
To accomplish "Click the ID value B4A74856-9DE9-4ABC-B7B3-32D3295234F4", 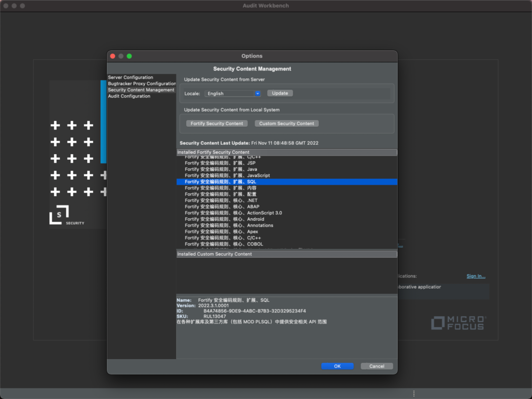I will point(255,311).
